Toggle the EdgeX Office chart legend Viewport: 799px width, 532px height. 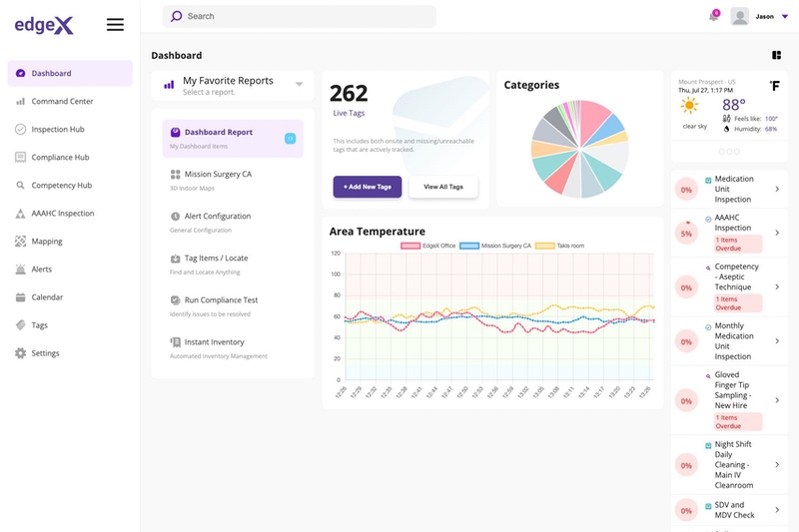[427, 246]
